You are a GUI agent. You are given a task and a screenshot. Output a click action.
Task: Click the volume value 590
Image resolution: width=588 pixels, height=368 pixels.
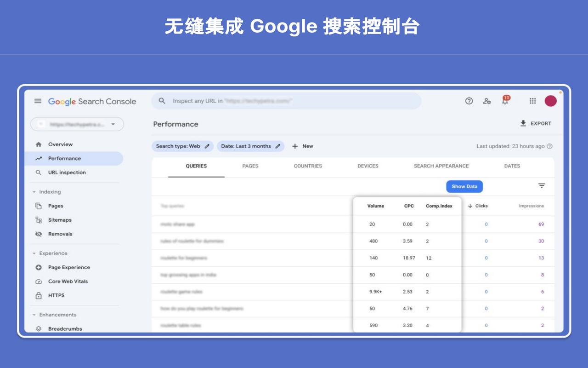point(373,326)
